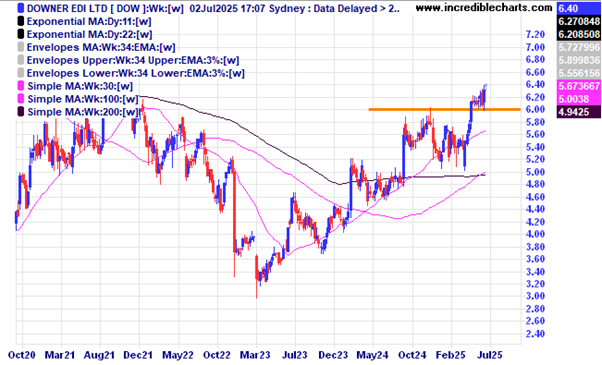Screen dimensions: 602x365
Task: Click the Oct20 date axis label
Action: (22, 355)
